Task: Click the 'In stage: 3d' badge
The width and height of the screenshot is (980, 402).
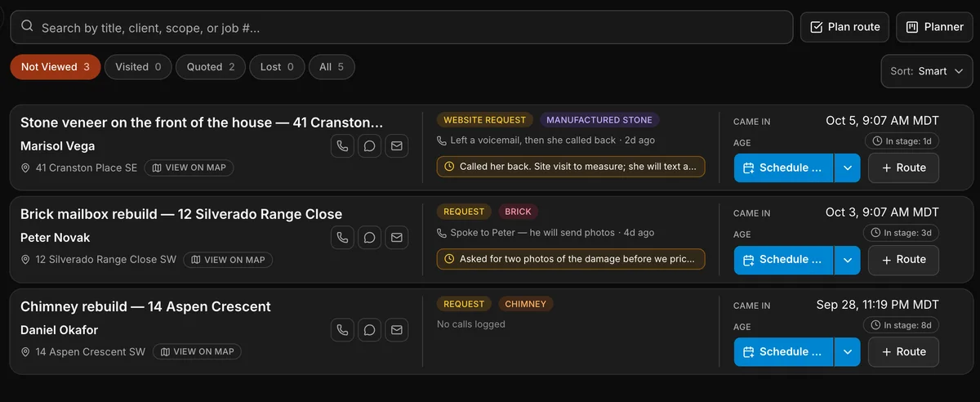Action: point(902,233)
